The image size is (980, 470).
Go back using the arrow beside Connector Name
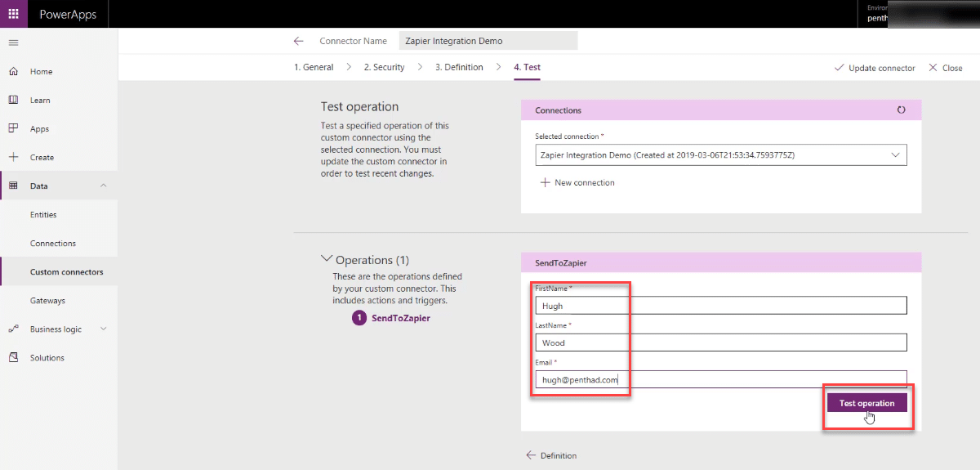coord(298,41)
